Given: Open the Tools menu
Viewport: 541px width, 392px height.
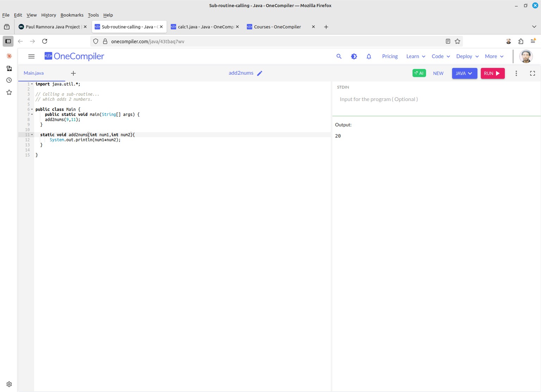Looking at the screenshot, I should pyautogui.click(x=93, y=15).
